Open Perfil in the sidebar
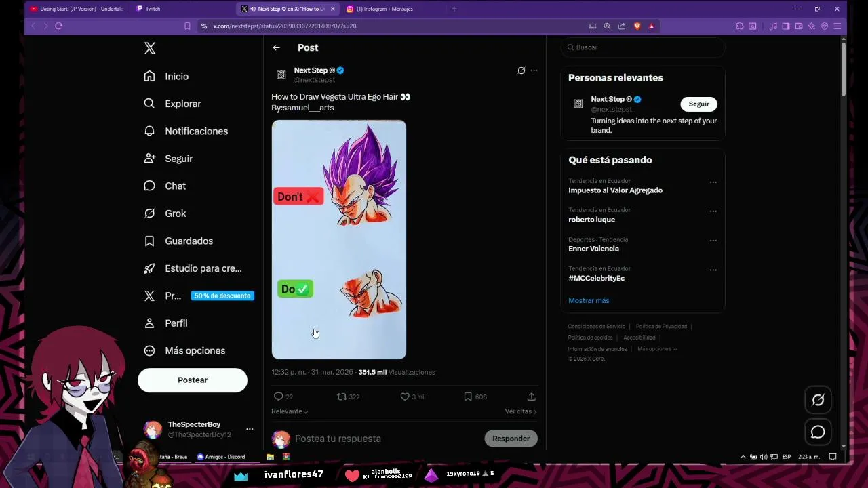 [165, 323]
